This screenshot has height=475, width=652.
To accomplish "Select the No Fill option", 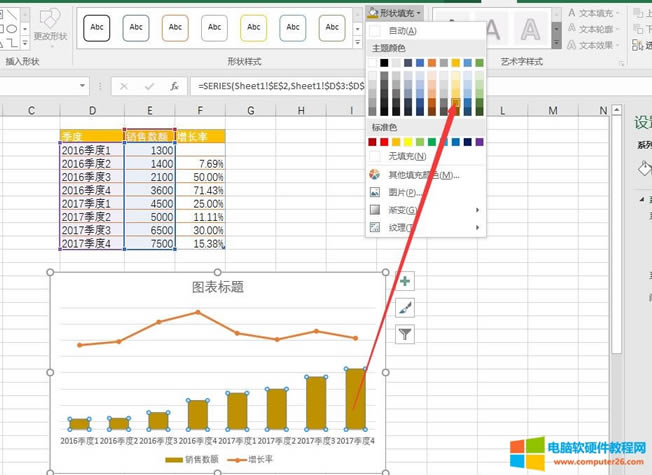I will click(x=406, y=156).
